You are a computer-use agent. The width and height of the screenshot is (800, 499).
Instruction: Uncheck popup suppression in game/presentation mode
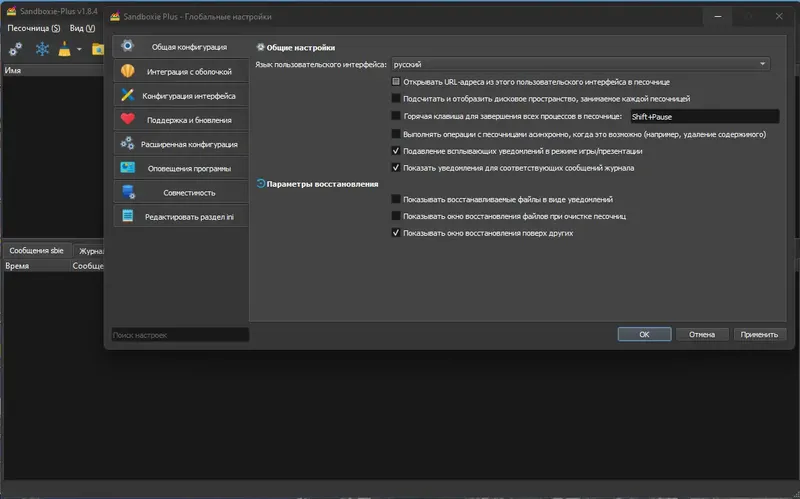coord(396,151)
